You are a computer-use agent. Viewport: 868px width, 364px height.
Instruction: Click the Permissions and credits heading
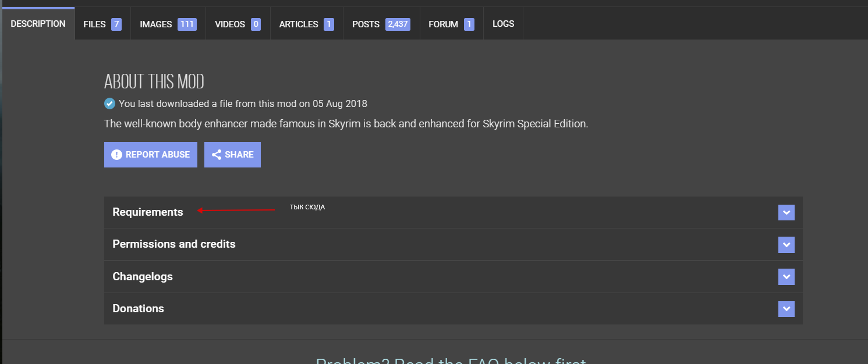click(174, 244)
